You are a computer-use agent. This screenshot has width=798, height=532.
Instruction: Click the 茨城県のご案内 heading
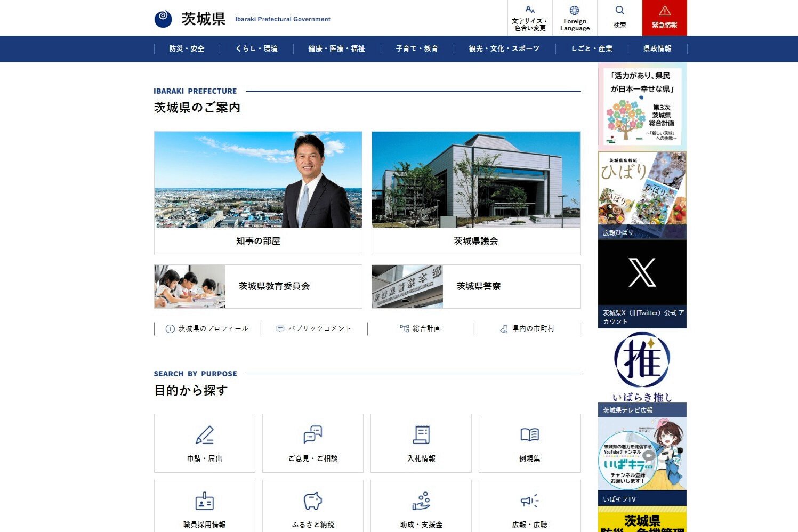(197, 108)
